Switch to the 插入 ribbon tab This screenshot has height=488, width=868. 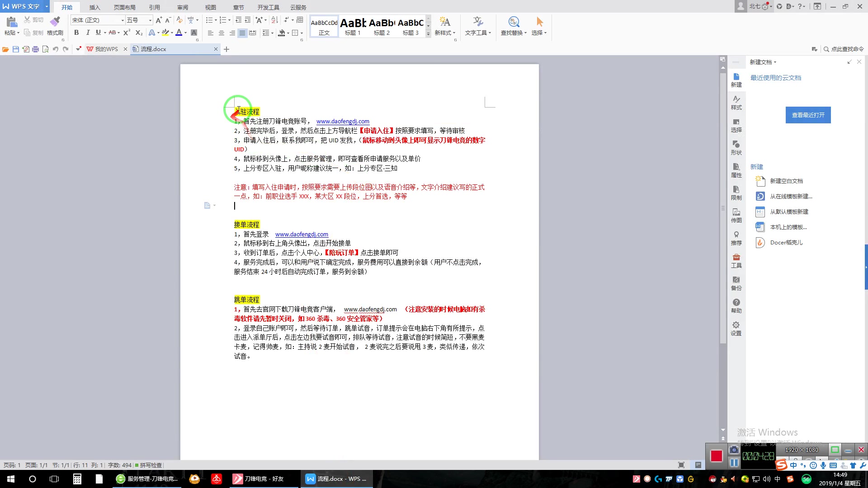tap(94, 7)
